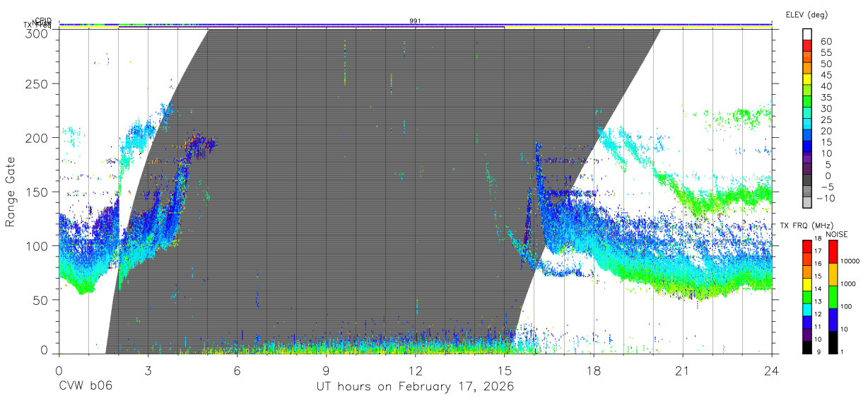Click the Range Gate y-axis title
The height and width of the screenshot is (401, 868).
coord(11,192)
